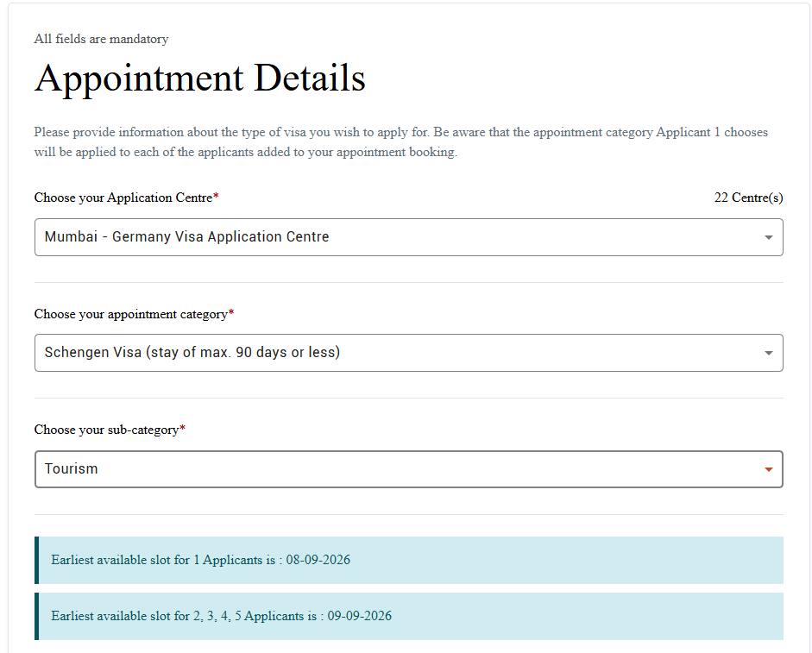Click the red asterisk beside appointment category

tap(231, 313)
